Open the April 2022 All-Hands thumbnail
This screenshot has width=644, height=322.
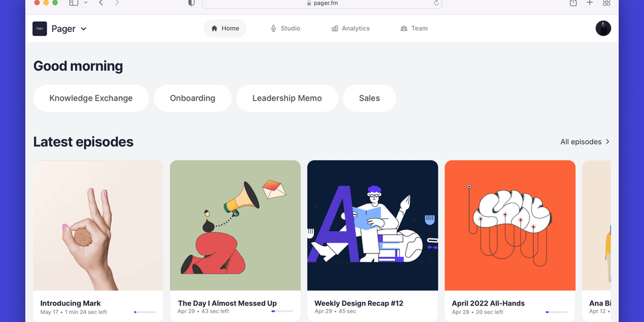pyautogui.click(x=510, y=225)
